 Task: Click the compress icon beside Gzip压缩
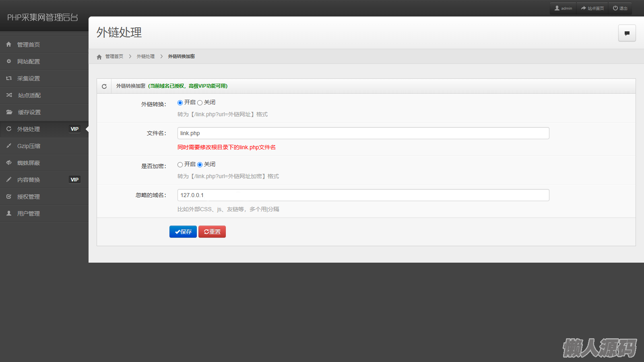tap(9, 146)
